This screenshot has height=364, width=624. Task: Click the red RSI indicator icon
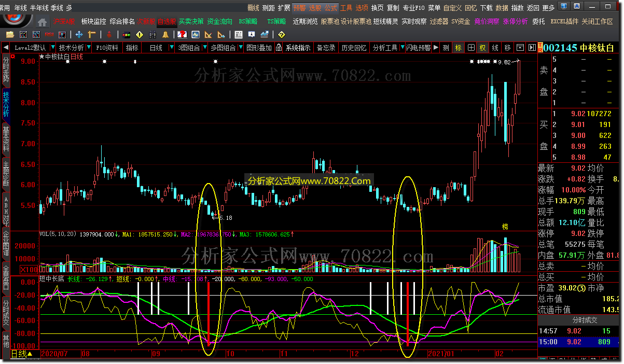coord(49,34)
